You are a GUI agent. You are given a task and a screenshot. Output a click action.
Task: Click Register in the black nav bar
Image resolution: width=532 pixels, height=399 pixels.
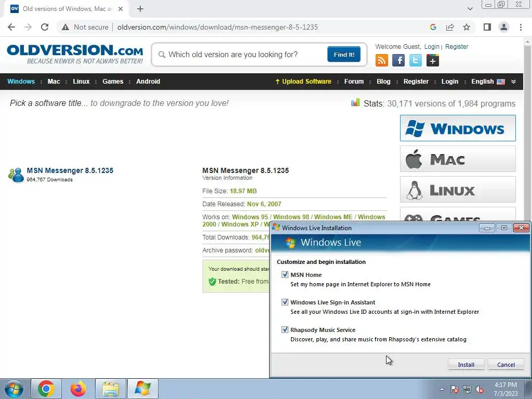416,82
